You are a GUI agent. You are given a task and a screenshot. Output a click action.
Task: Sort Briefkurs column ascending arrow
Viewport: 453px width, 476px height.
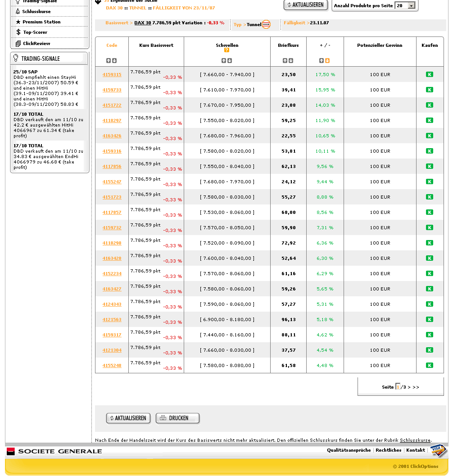[x=285, y=61]
